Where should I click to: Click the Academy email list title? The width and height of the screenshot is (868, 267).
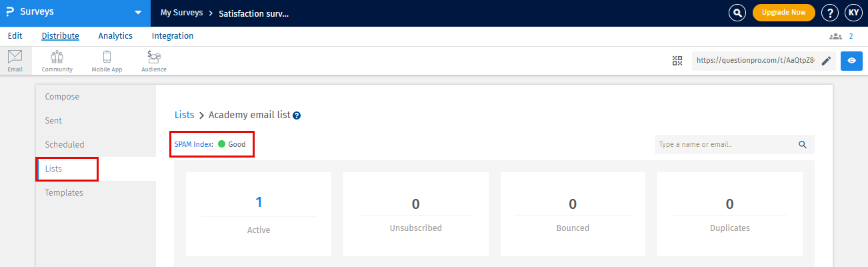pos(249,115)
